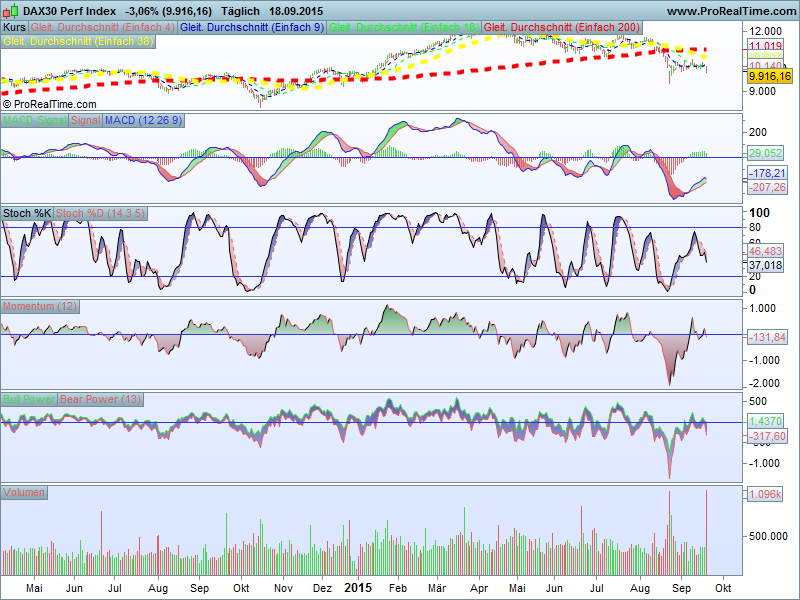Click the -131,84 momentum value tag
Image resolution: width=800 pixels, height=600 pixels.
pyautogui.click(x=767, y=337)
